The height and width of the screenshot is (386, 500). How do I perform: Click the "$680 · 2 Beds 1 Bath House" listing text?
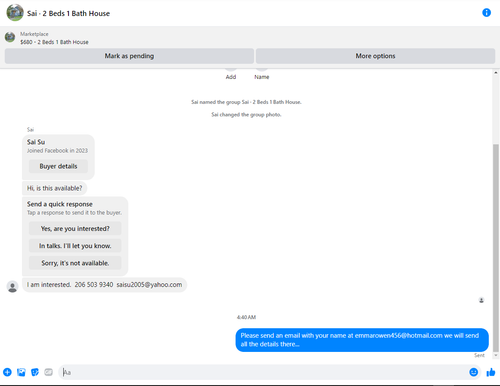54,42
